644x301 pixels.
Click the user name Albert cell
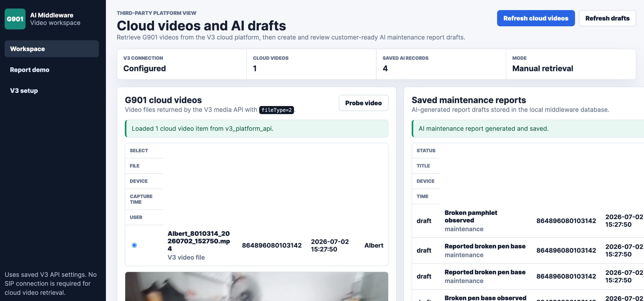[374, 245]
